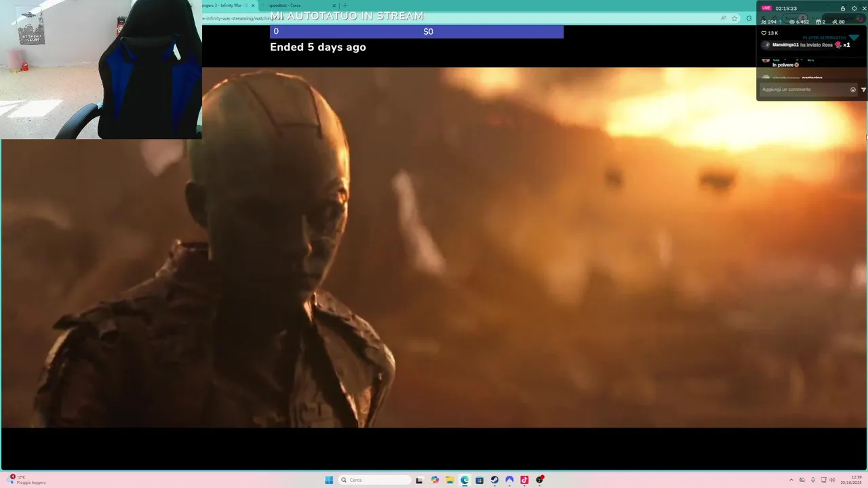
Task: Close the speedtest - Cerca tab
Action: [x=334, y=5]
